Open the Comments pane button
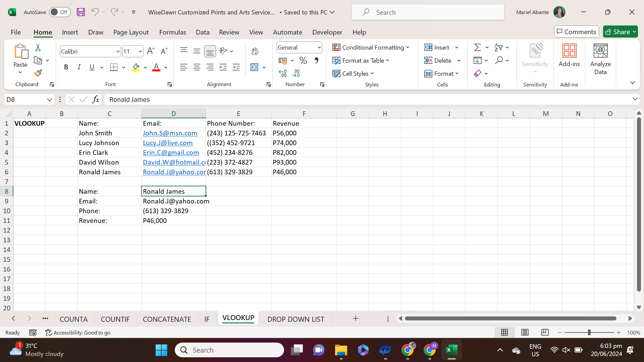The width and height of the screenshot is (644, 362). click(x=576, y=32)
